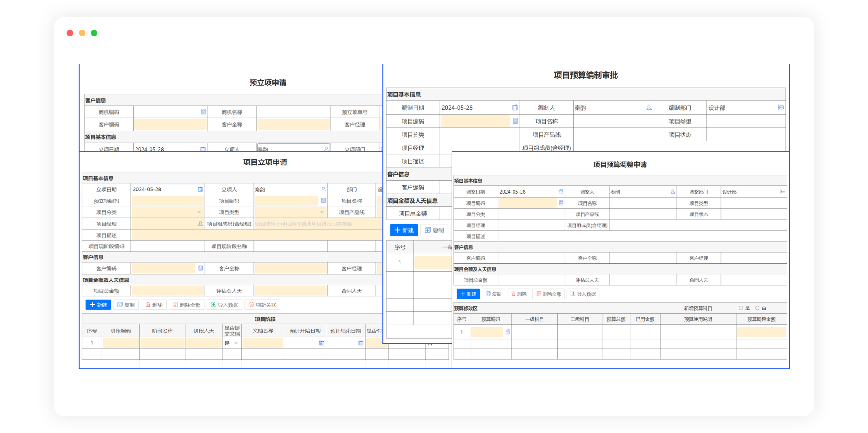Click 删除全部 in 项目预算调整申请 toolbar
The width and height of the screenshot is (868, 433).
point(548,294)
